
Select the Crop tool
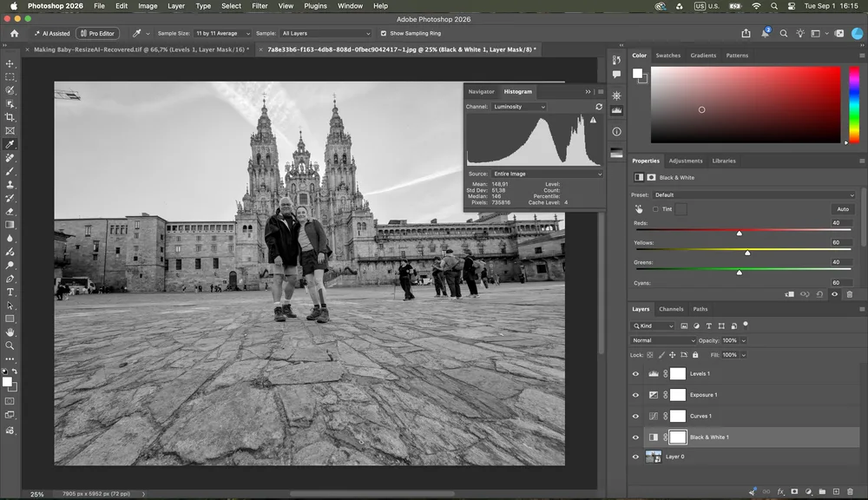tap(10, 117)
